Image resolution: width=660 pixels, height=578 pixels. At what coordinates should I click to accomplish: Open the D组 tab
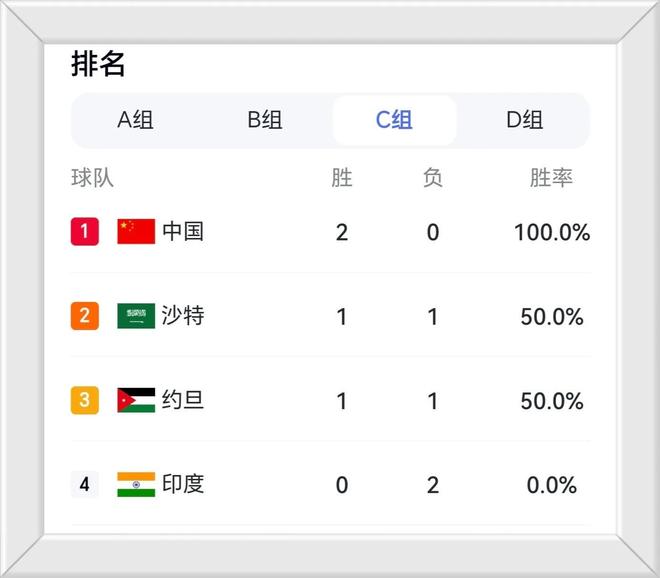[524, 120]
